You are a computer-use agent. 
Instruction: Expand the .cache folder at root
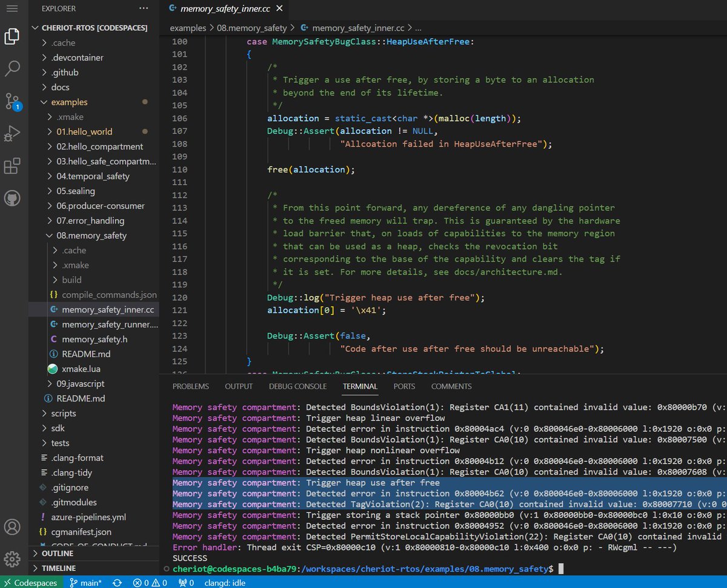[x=93, y=43]
